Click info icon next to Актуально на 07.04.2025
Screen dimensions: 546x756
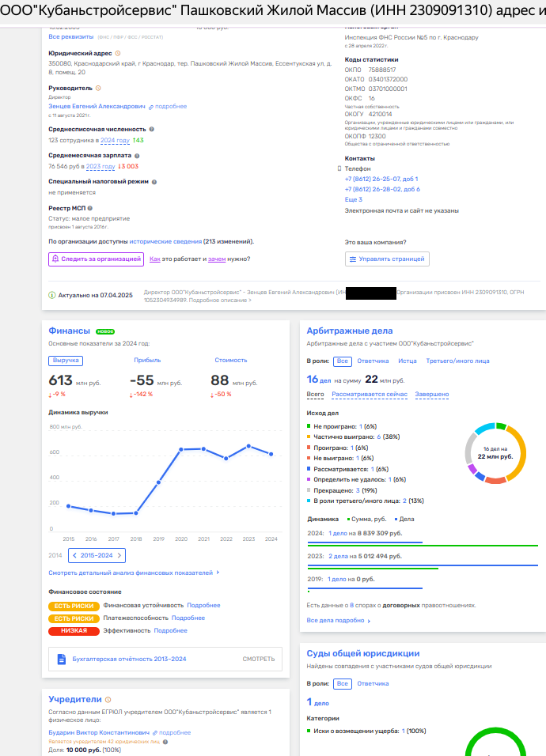(x=52, y=295)
